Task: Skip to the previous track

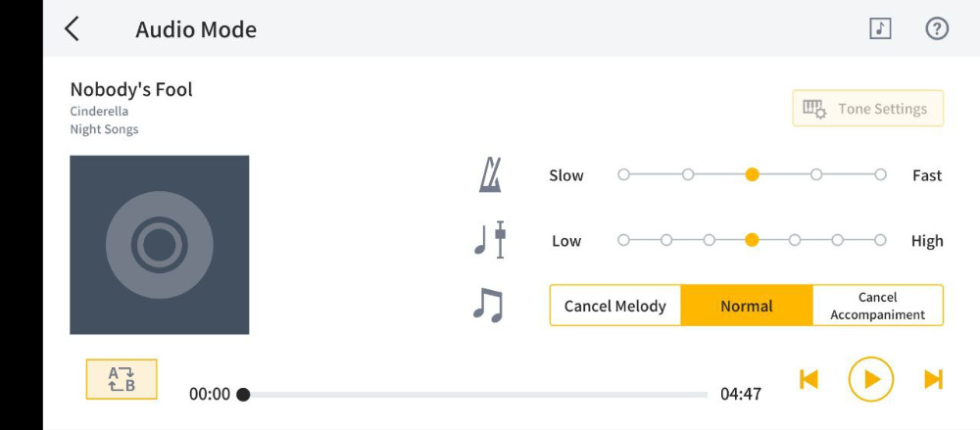Action: point(808,379)
